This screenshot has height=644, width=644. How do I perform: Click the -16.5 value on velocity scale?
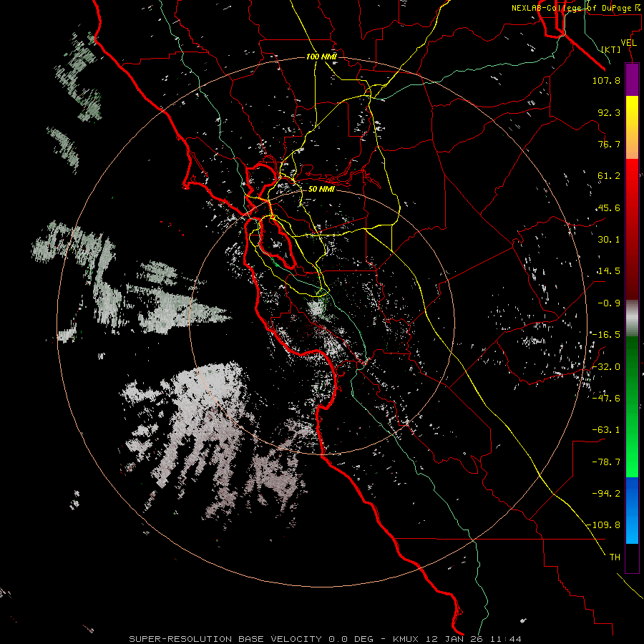point(606,335)
